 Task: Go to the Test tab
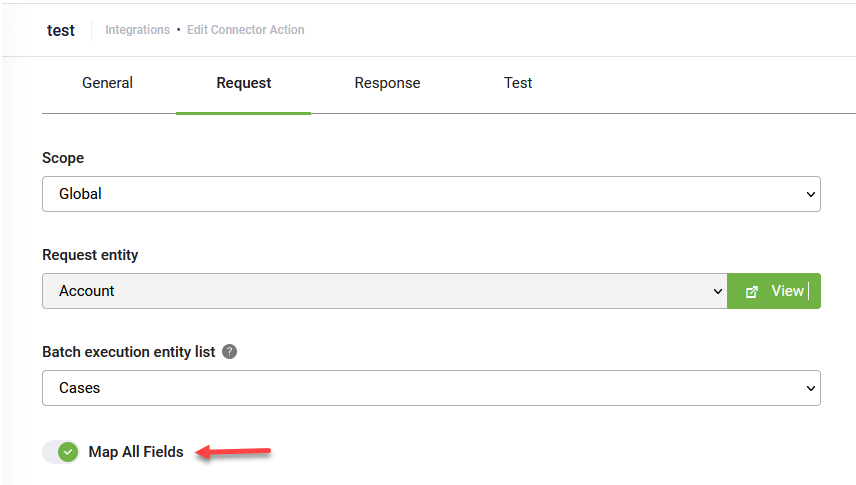[518, 83]
